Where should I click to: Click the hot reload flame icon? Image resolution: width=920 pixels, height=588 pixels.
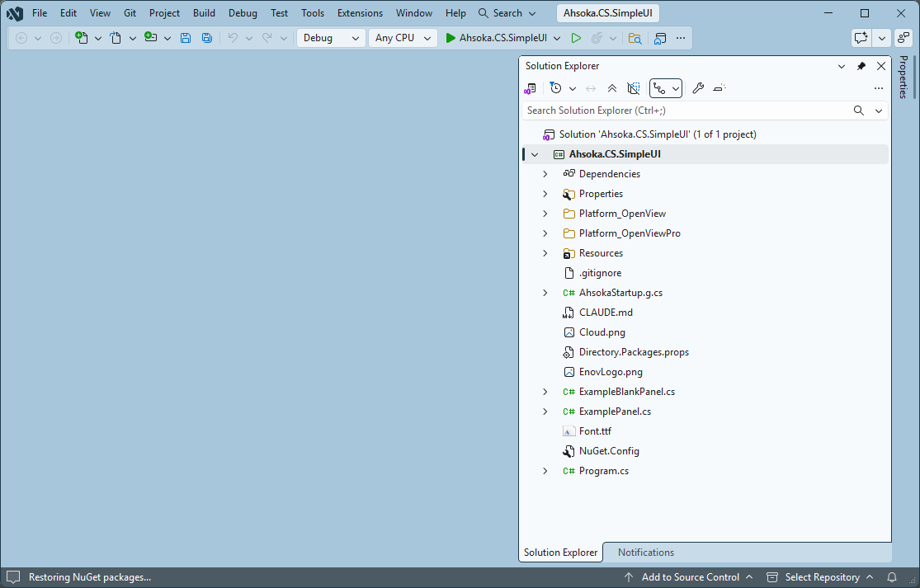(597, 38)
